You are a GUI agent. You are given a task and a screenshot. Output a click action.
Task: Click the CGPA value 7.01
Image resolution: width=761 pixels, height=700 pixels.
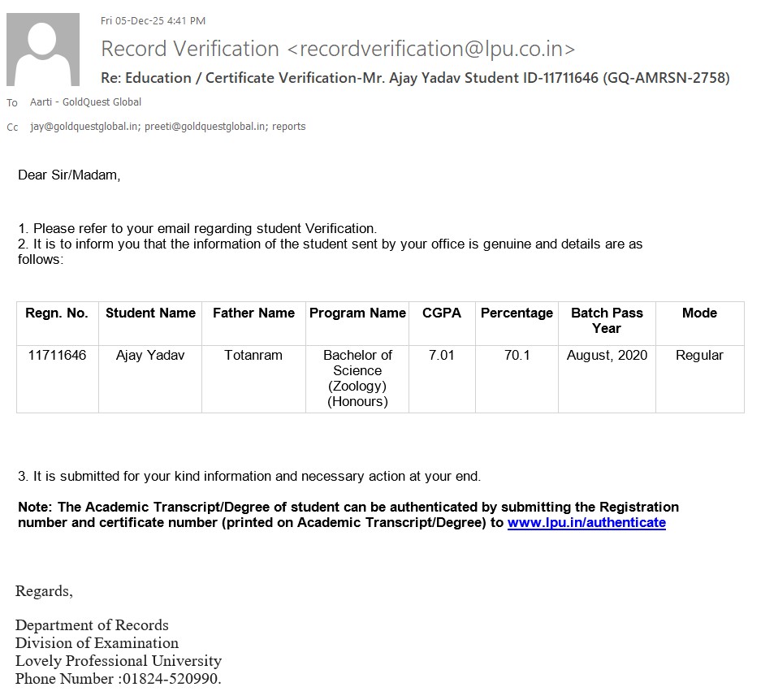[442, 356]
